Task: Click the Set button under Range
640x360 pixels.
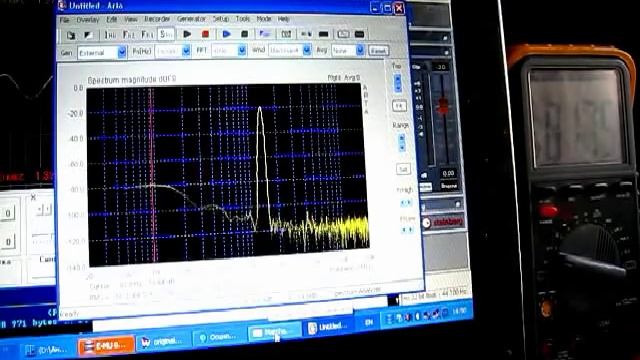Action: (403, 169)
